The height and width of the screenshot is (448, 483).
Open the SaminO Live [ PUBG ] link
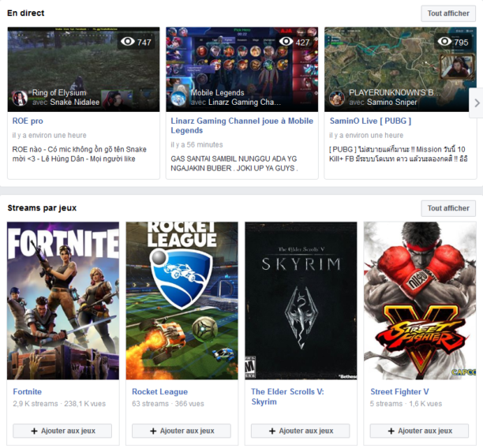[370, 121]
